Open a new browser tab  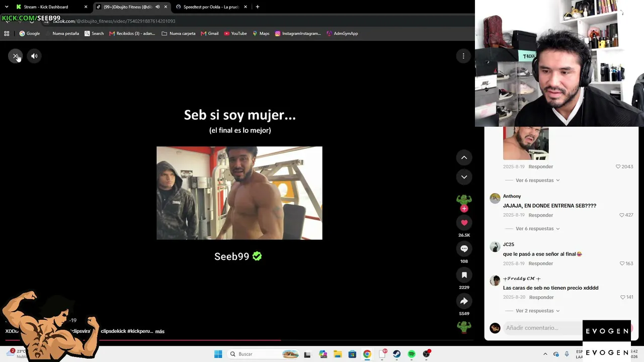coord(257,7)
